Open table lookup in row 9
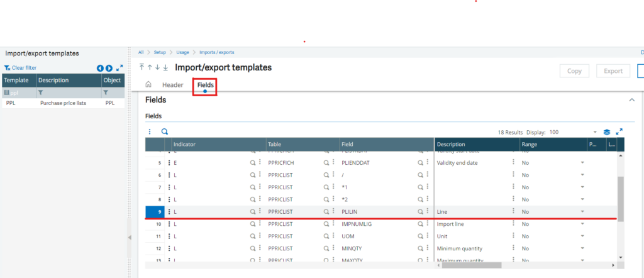The height and width of the screenshot is (278, 644). [326, 212]
